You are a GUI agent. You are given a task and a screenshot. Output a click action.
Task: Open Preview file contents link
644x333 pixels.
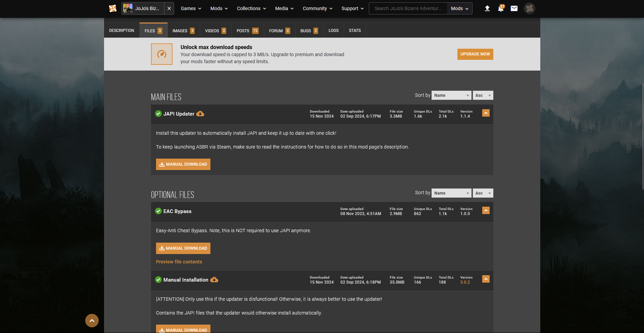[179, 262]
